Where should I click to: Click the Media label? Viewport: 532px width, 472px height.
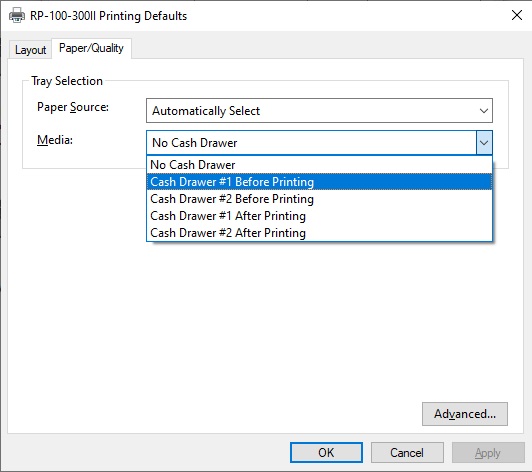[55, 140]
